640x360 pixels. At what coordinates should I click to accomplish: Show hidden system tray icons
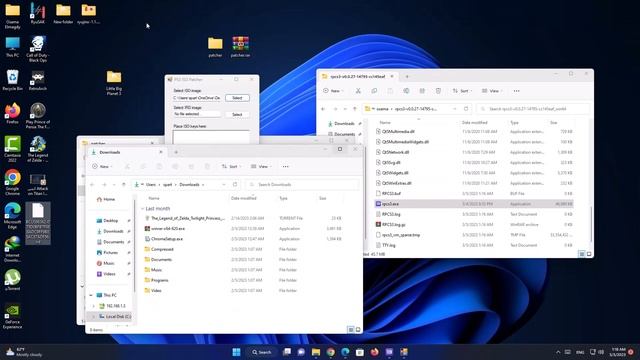[x=558, y=352]
